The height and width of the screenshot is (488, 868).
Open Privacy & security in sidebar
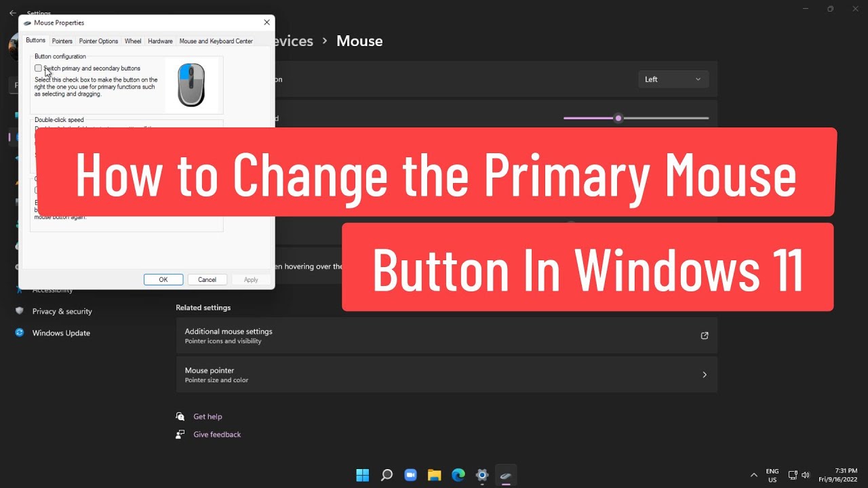tap(62, 311)
